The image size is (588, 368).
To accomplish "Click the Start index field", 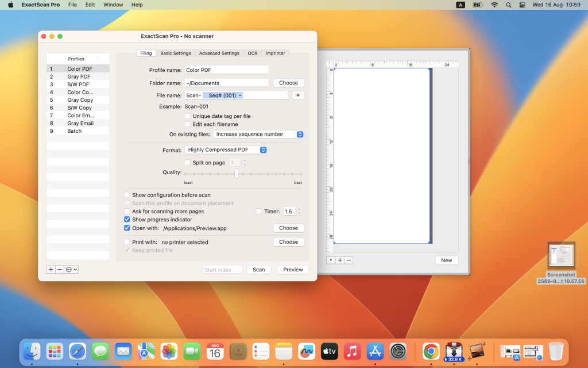I will point(222,270).
